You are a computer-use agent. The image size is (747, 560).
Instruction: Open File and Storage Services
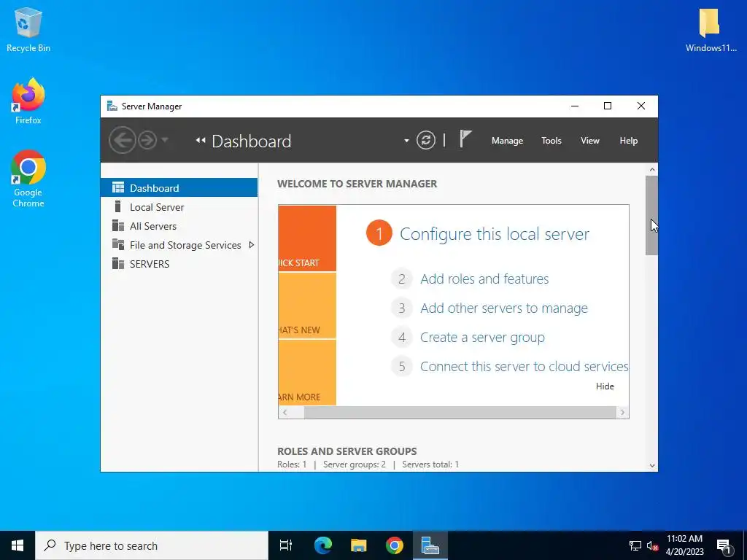(179, 245)
